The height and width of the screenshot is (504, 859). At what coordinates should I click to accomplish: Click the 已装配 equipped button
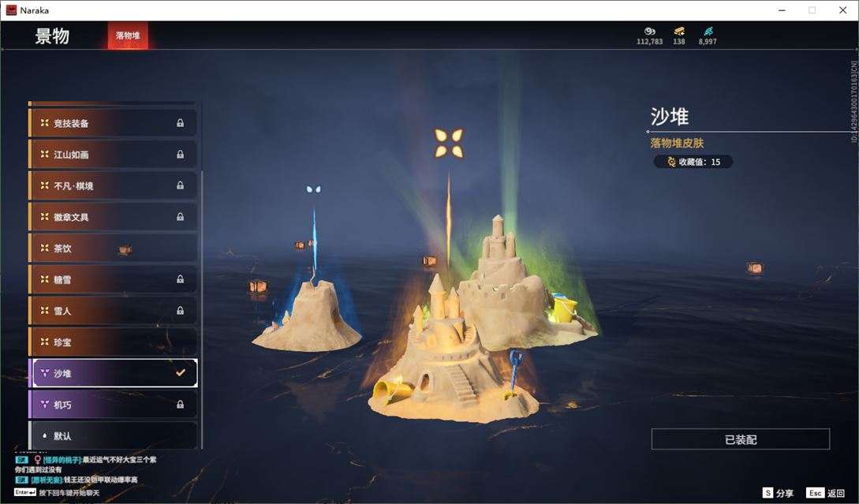[741, 439]
